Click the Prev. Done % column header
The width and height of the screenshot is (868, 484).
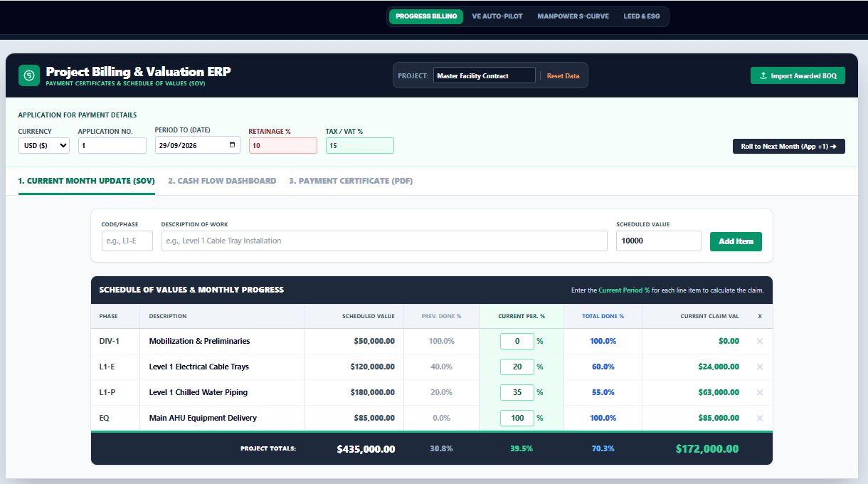pos(441,316)
